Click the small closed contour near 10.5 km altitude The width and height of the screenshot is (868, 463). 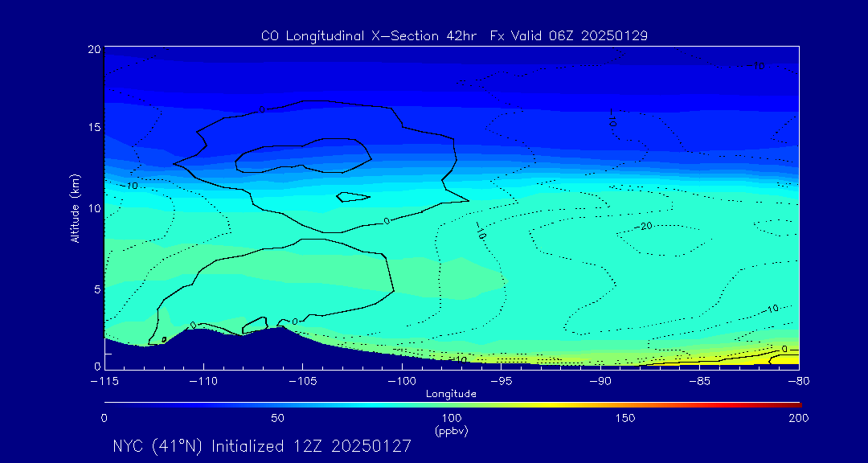point(353,197)
